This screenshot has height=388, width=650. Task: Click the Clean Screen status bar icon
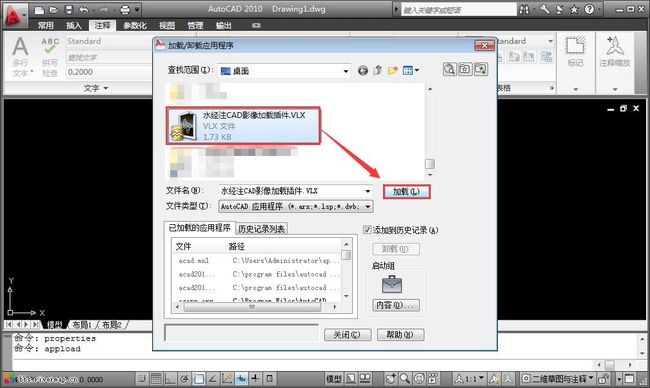click(630, 378)
